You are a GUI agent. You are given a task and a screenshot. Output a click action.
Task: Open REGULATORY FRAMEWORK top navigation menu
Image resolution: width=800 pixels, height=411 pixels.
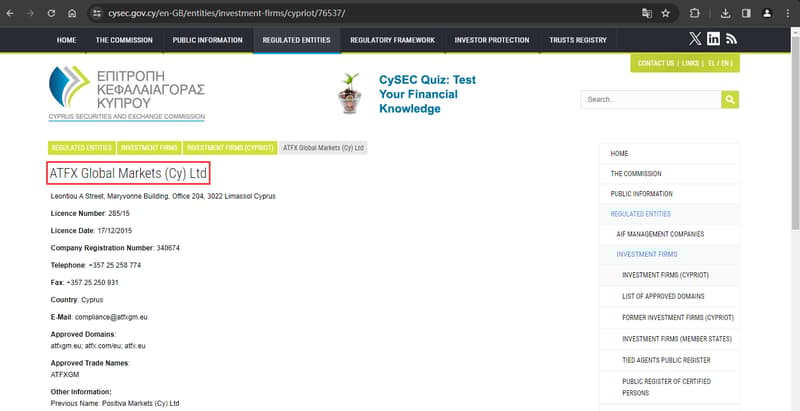coord(392,40)
